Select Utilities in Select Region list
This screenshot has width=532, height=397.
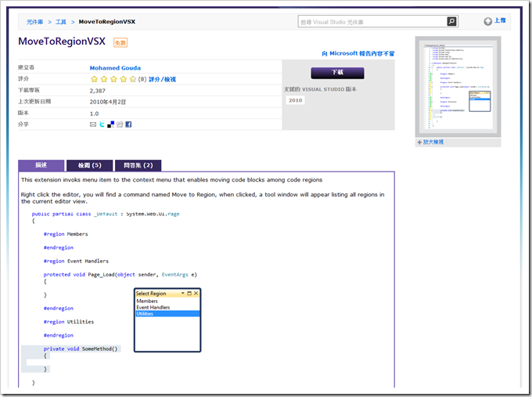167,314
